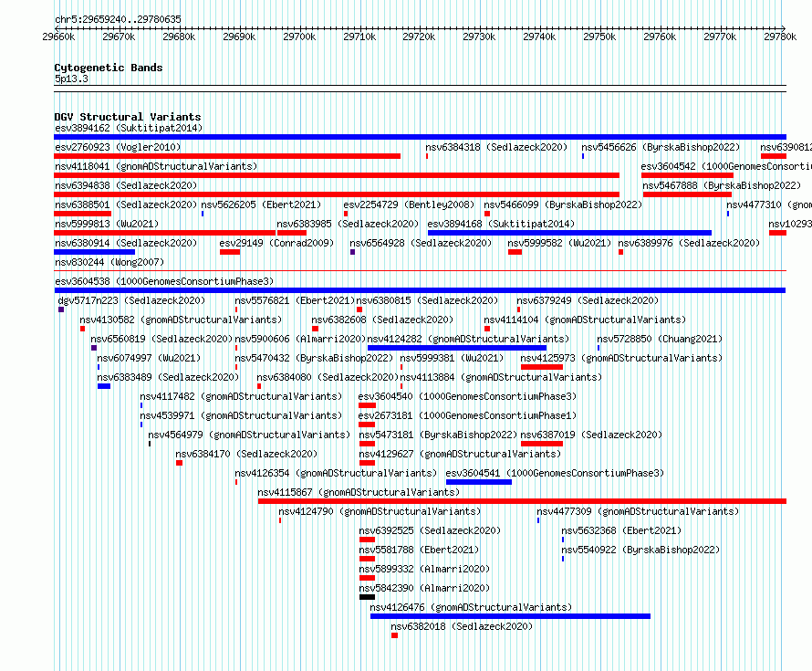Select nsv4539971 gnomAD variant label

click(x=241, y=415)
